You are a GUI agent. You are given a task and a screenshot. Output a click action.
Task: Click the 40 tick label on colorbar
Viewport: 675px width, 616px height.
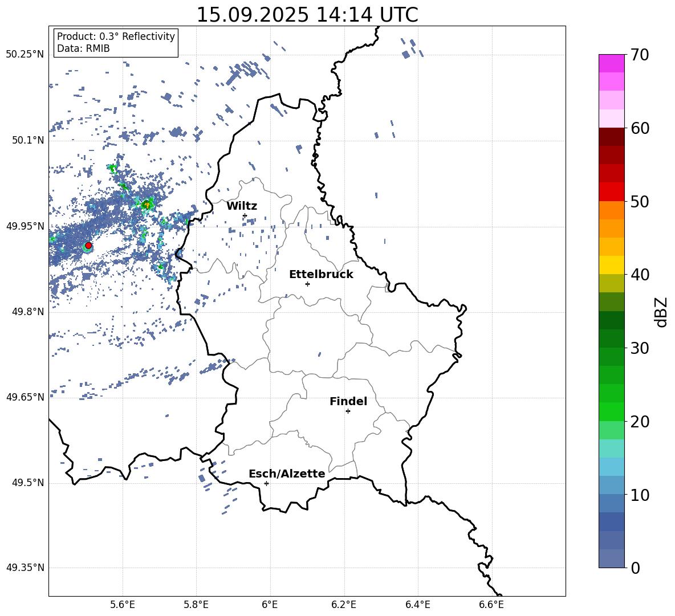point(640,275)
